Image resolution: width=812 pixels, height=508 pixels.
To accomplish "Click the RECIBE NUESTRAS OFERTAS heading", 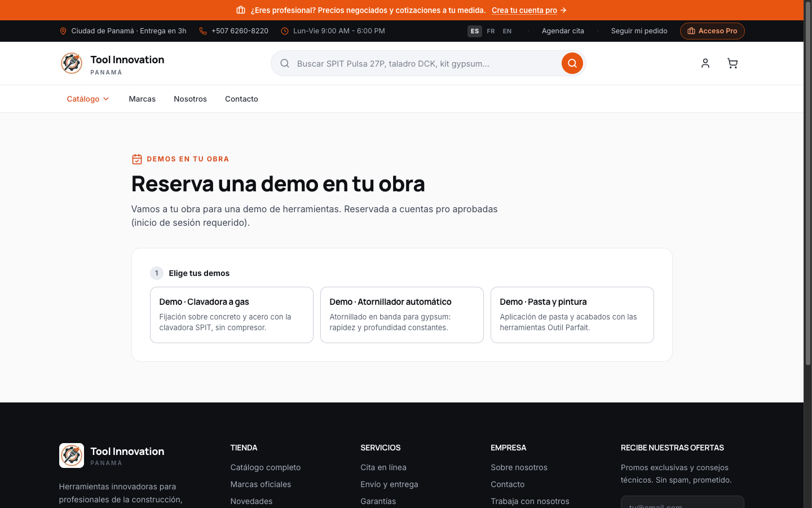I will pyautogui.click(x=672, y=448).
